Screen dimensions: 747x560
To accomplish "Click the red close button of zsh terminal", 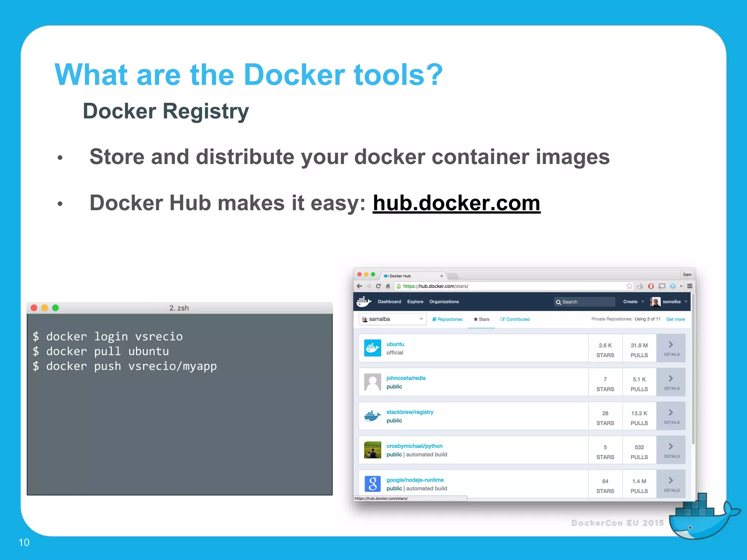I will pos(34,308).
